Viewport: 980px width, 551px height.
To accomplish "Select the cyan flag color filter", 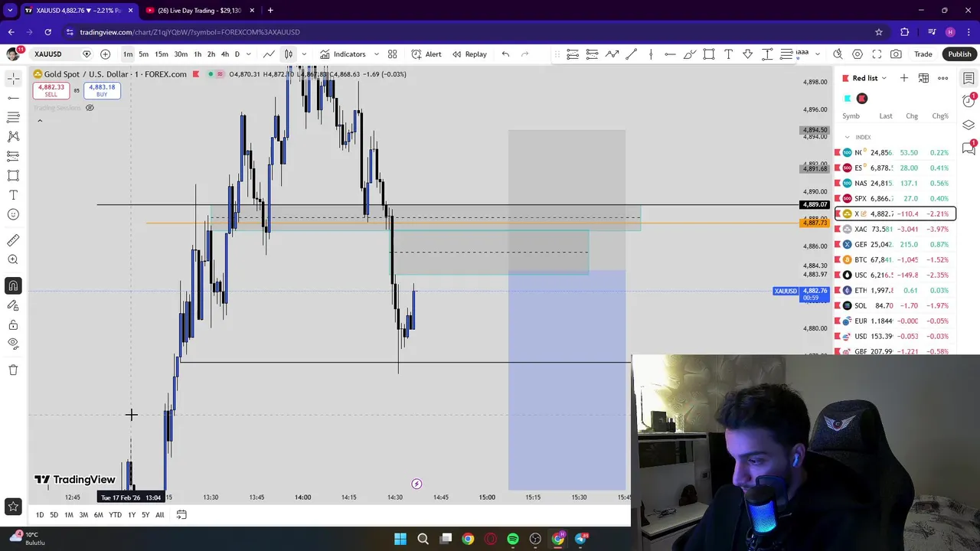I will [x=848, y=98].
